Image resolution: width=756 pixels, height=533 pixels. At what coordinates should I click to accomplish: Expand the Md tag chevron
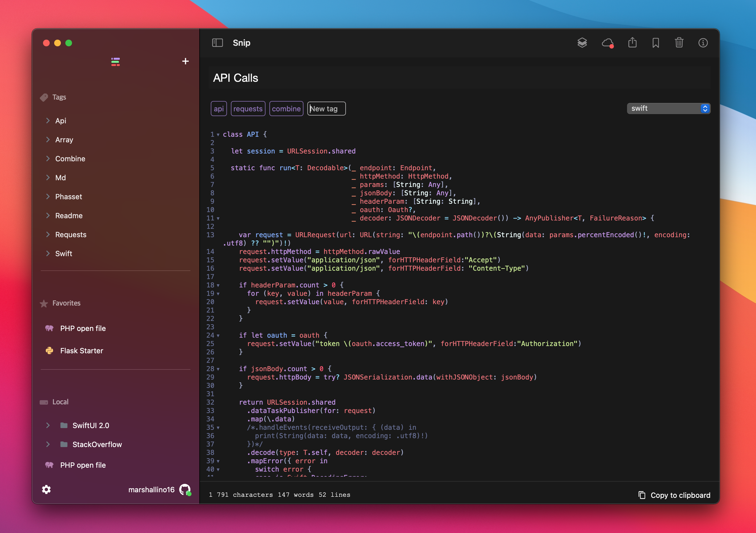[x=48, y=177]
